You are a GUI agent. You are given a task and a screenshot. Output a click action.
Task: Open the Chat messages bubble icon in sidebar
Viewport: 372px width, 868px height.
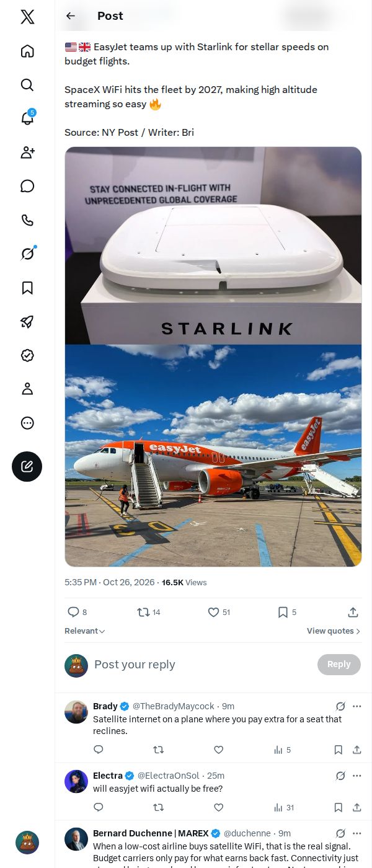tap(27, 186)
